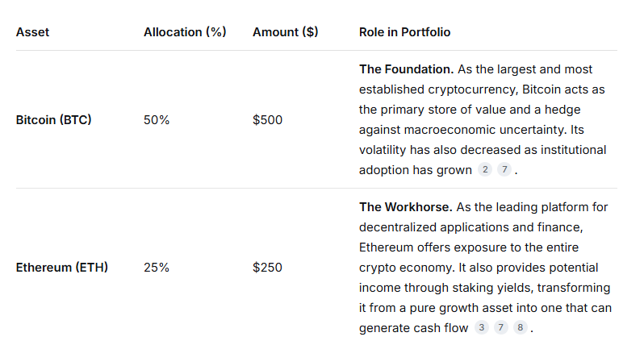The width and height of the screenshot is (644, 345).
Task: Click the 50% allocation cell
Action: click(156, 120)
